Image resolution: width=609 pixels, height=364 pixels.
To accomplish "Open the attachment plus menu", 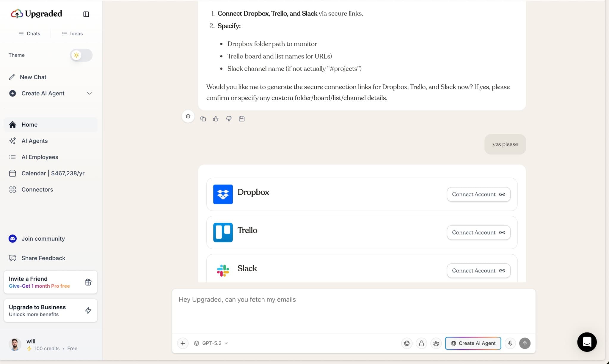I will [183, 343].
